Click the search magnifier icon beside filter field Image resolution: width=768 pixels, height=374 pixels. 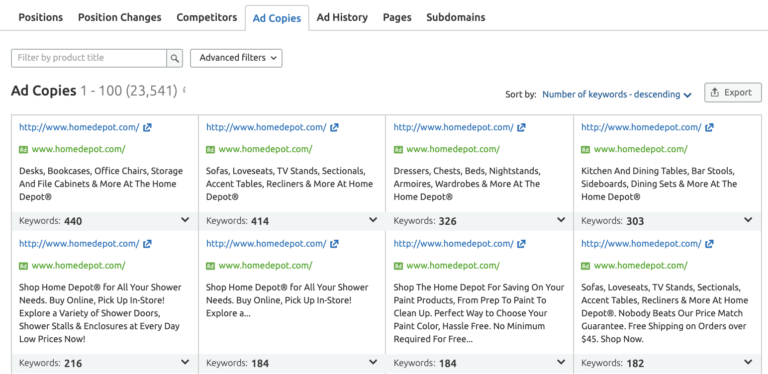pos(175,58)
